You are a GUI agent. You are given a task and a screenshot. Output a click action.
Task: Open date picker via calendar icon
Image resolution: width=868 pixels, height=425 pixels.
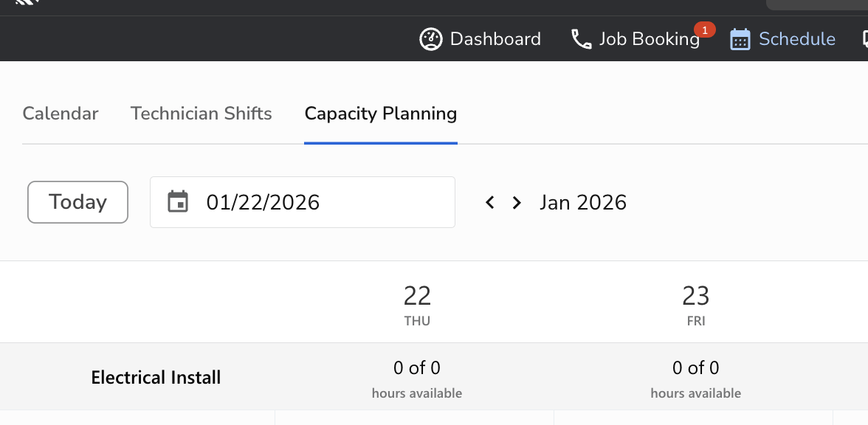178,201
